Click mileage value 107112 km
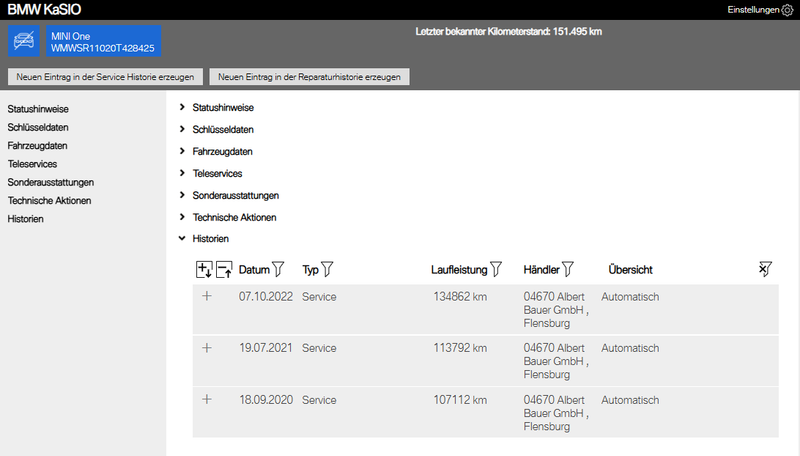Viewport: 800px width, 456px height. (460, 400)
